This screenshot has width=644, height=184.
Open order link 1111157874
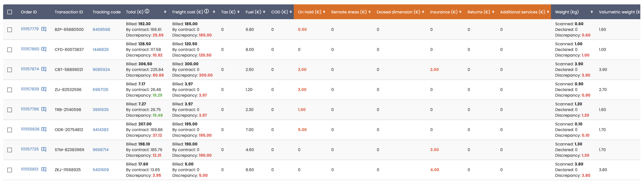pos(30,69)
